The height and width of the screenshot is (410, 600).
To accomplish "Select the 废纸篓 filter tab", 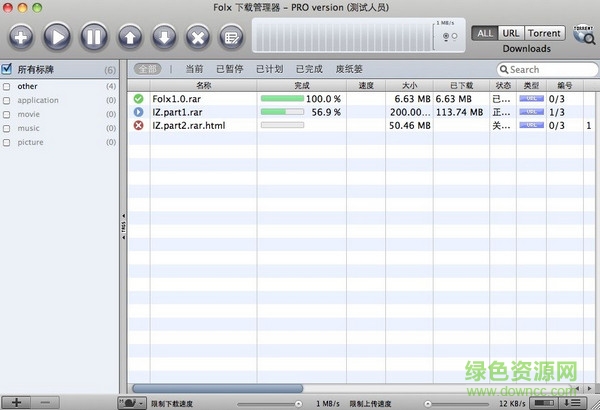I will pyautogui.click(x=349, y=69).
